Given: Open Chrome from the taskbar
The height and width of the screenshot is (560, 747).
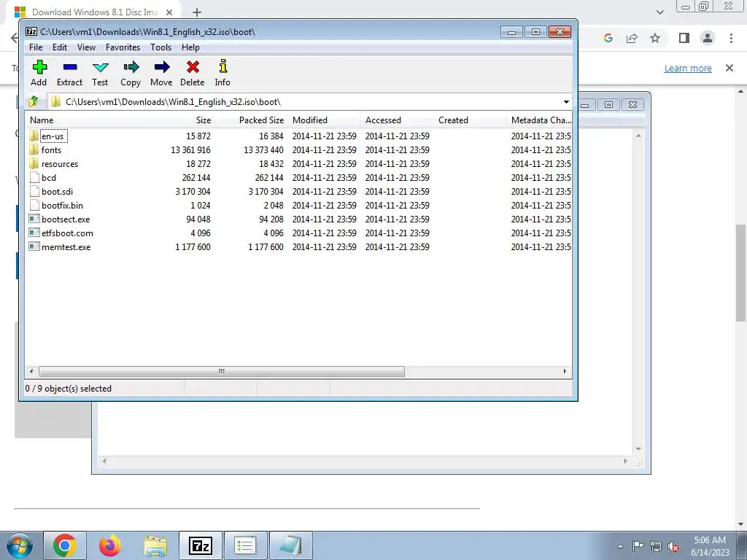Looking at the screenshot, I should (65, 545).
